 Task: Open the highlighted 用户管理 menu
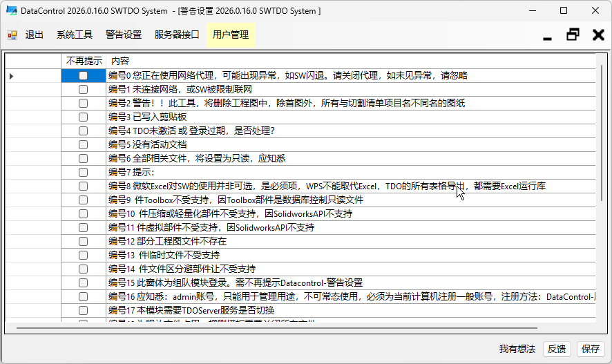(x=231, y=35)
